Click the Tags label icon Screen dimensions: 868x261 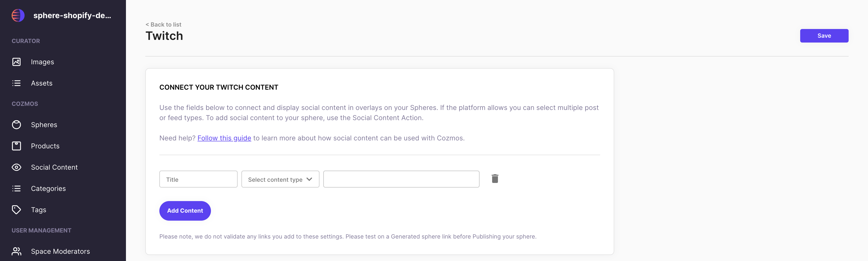tap(16, 210)
